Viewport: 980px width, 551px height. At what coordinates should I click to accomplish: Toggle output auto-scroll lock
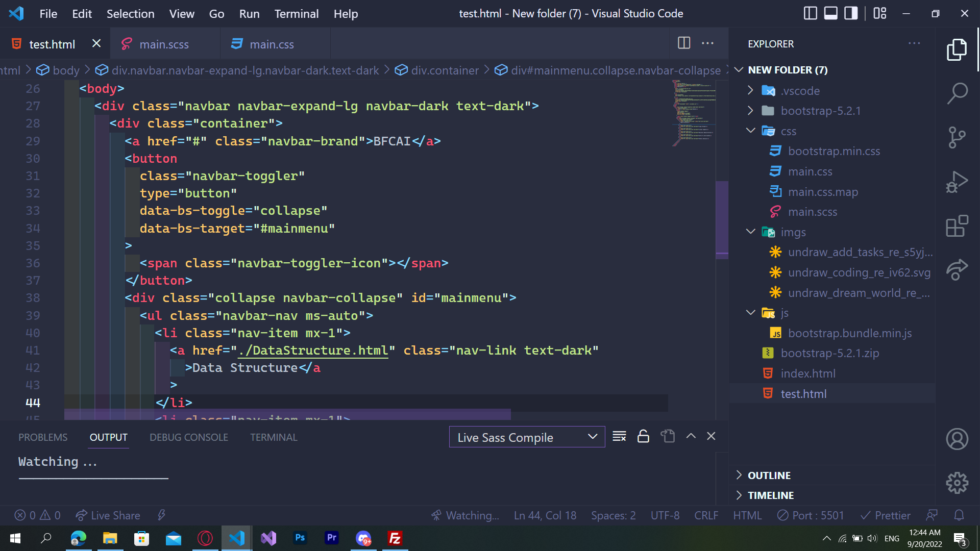(643, 436)
